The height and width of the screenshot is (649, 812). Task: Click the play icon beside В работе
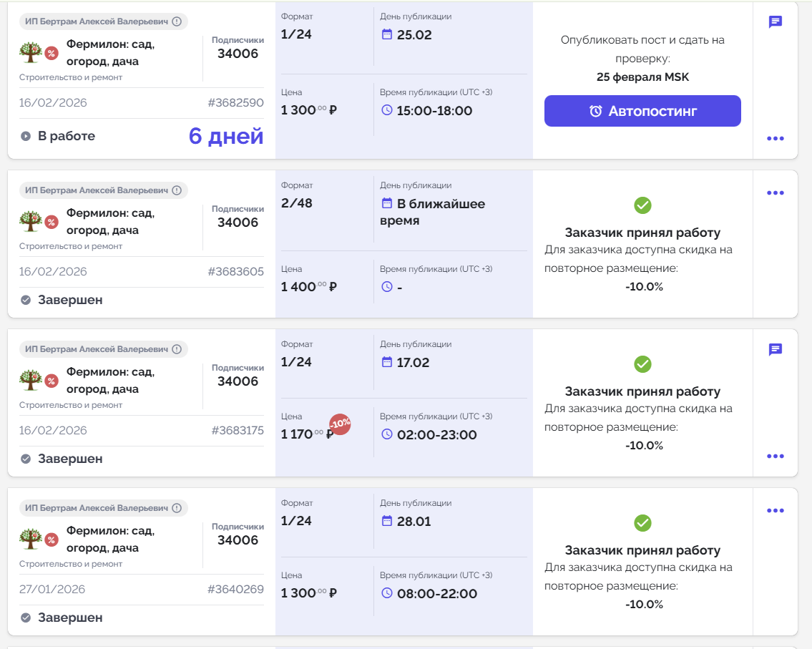pyautogui.click(x=26, y=136)
